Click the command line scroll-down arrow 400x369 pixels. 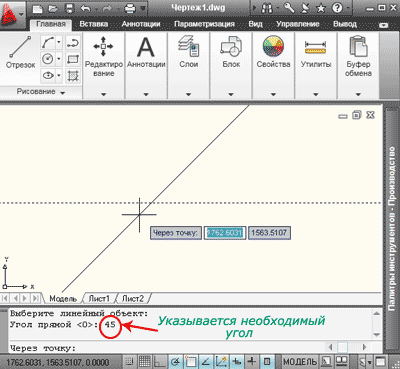pyautogui.click(x=377, y=335)
